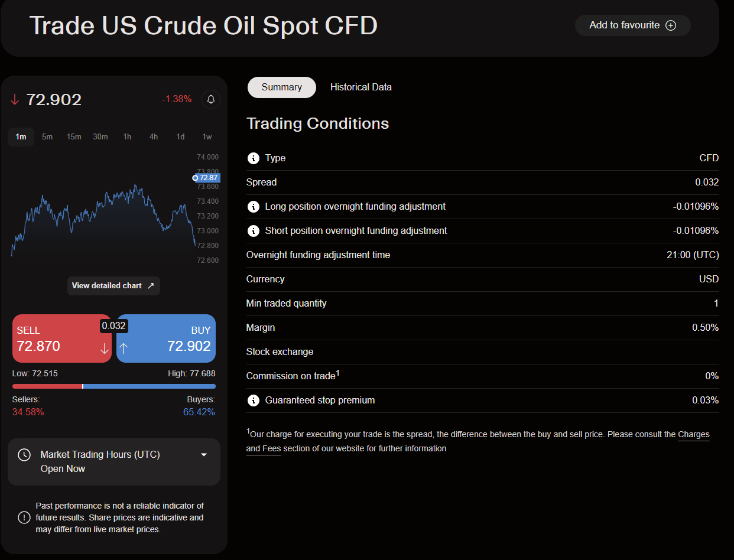Click the blue BUY 72.902 button
The image size is (734, 560).
coord(166,338)
